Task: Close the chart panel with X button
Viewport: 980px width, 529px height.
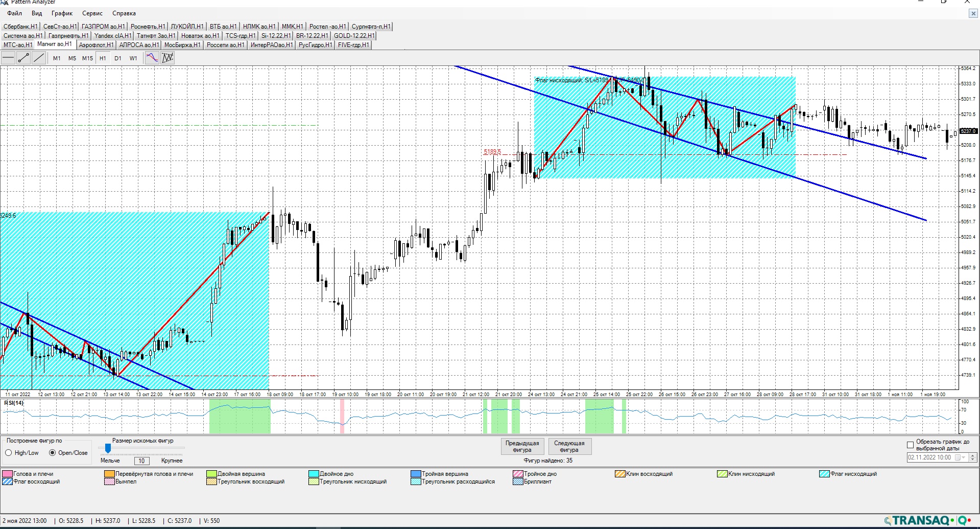Action: pos(973,14)
